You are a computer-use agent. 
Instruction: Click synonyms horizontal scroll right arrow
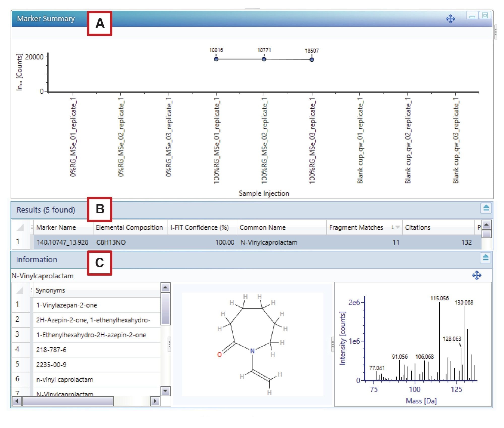pos(155,401)
